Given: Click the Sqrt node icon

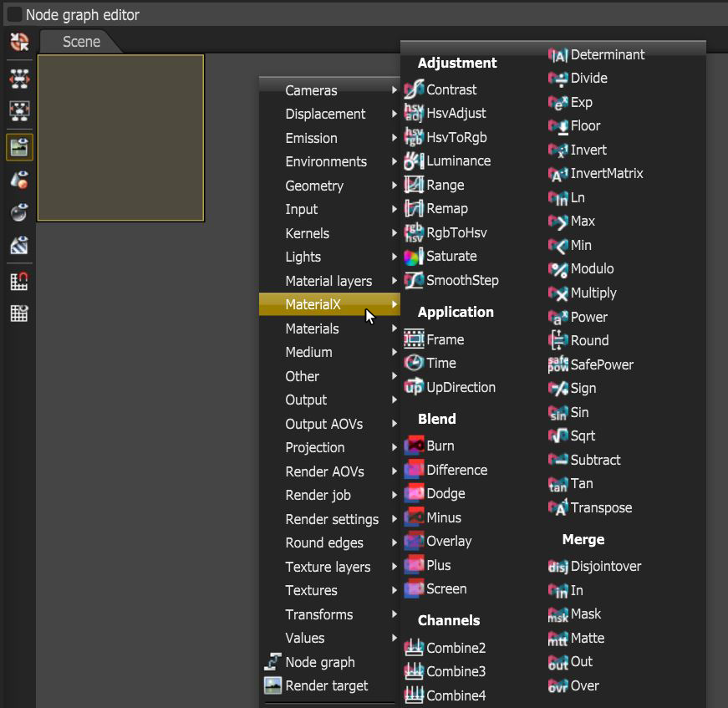Looking at the screenshot, I should point(558,435).
